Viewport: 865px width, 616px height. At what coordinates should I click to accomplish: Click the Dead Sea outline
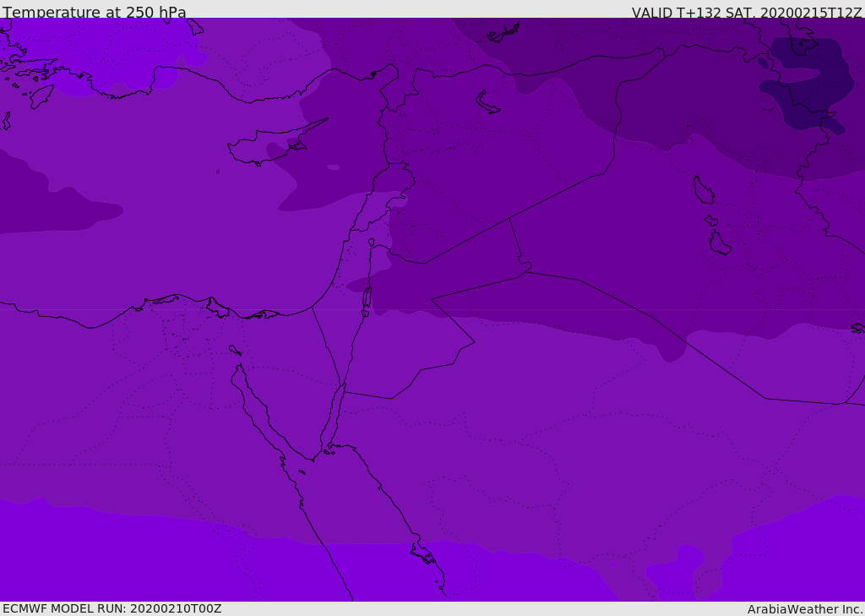[367, 299]
